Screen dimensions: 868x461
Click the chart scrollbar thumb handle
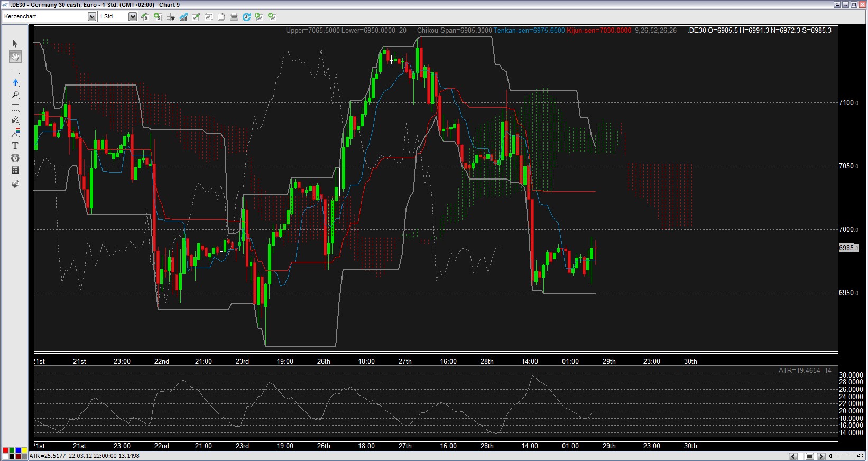(809, 456)
